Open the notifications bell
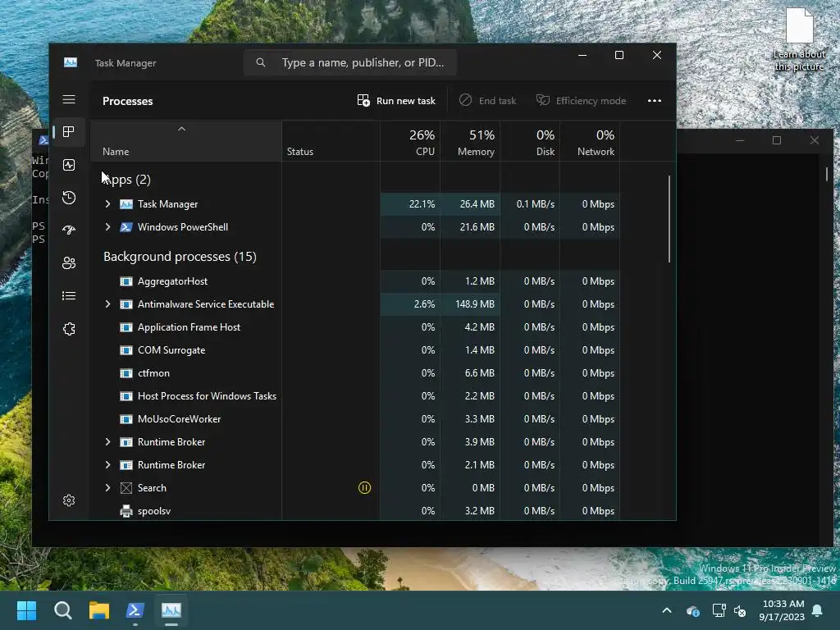840x630 pixels. [818, 610]
